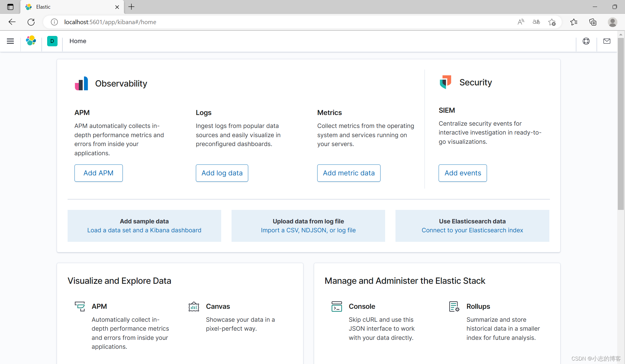Click the Add APM button
Image resolution: width=625 pixels, height=364 pixels.
98,173
